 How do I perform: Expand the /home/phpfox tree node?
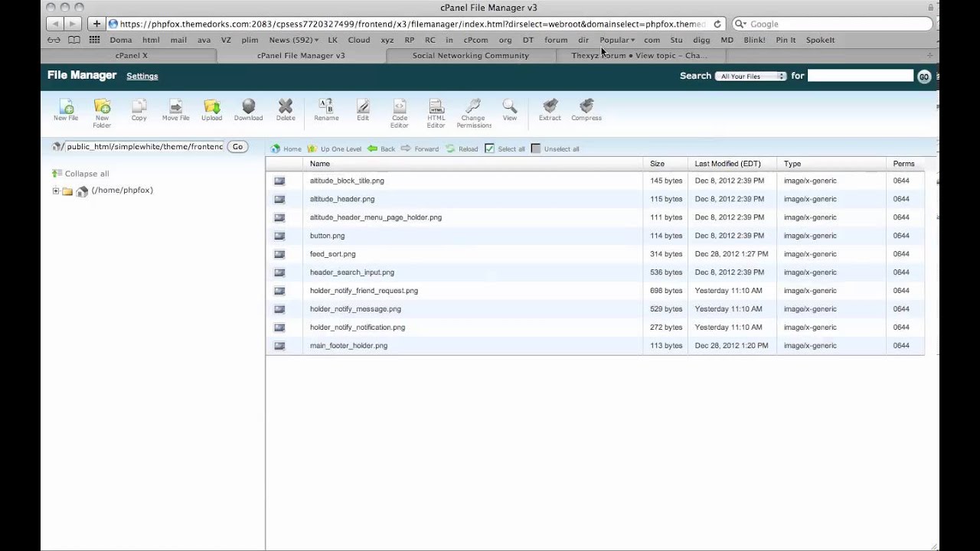(56, 191)
